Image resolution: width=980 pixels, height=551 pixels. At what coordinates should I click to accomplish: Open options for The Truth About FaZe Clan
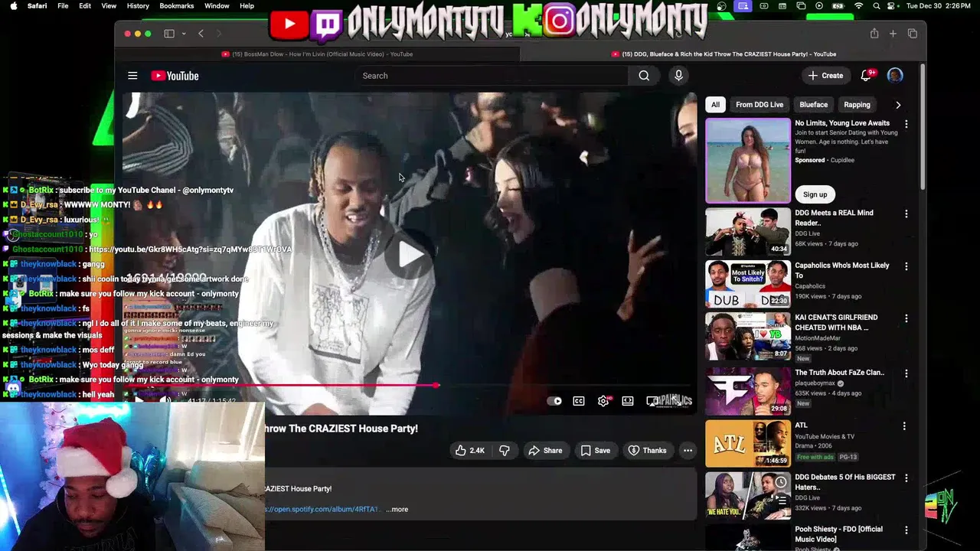(x=906, y=373)
